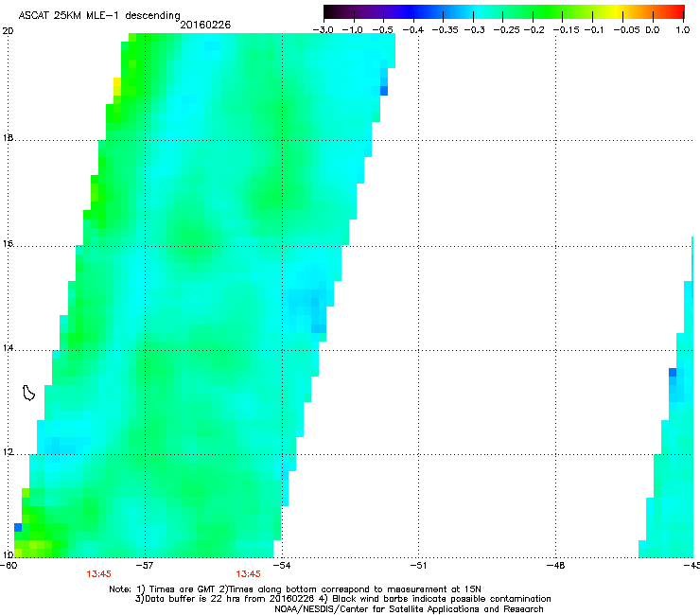Click the '-0.3' colorbar label
700x615 pixels.
tap(475, 30)
